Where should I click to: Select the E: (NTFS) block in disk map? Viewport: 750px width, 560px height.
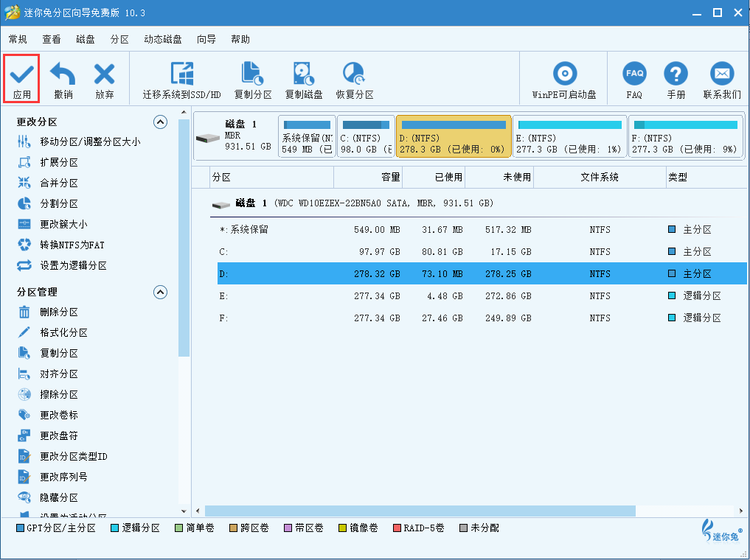click(569, 136)
